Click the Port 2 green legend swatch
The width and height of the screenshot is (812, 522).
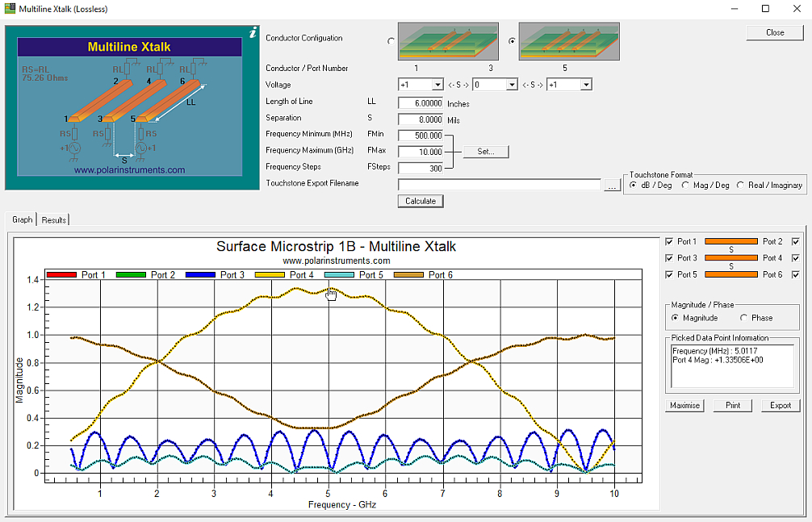[131, 275]
